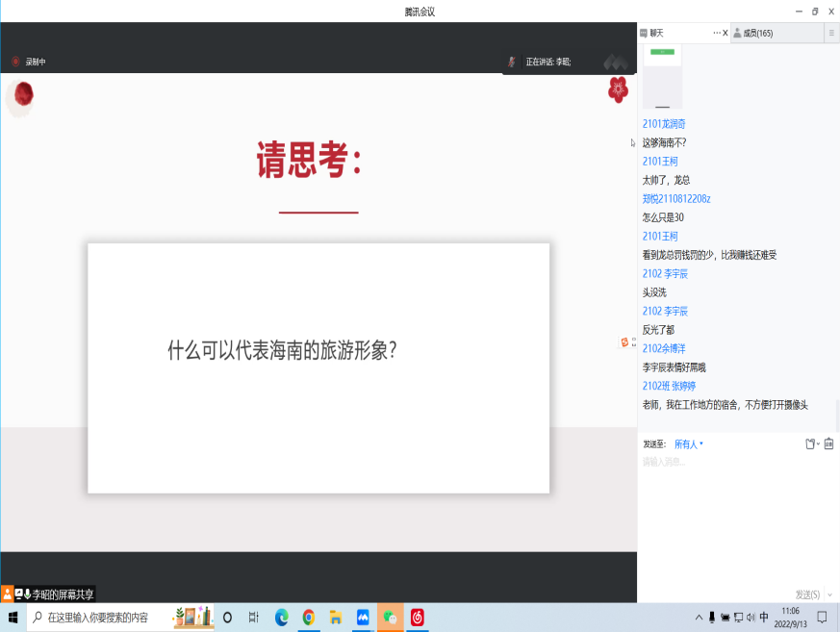Open the Tencent Meeting taskbar icon
This screenshot has width=840, height=632.
tap(363, 617)
